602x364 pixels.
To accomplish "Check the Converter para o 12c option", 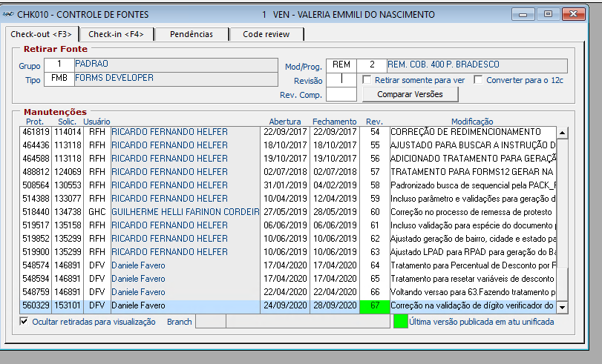I will pos(478,80).
